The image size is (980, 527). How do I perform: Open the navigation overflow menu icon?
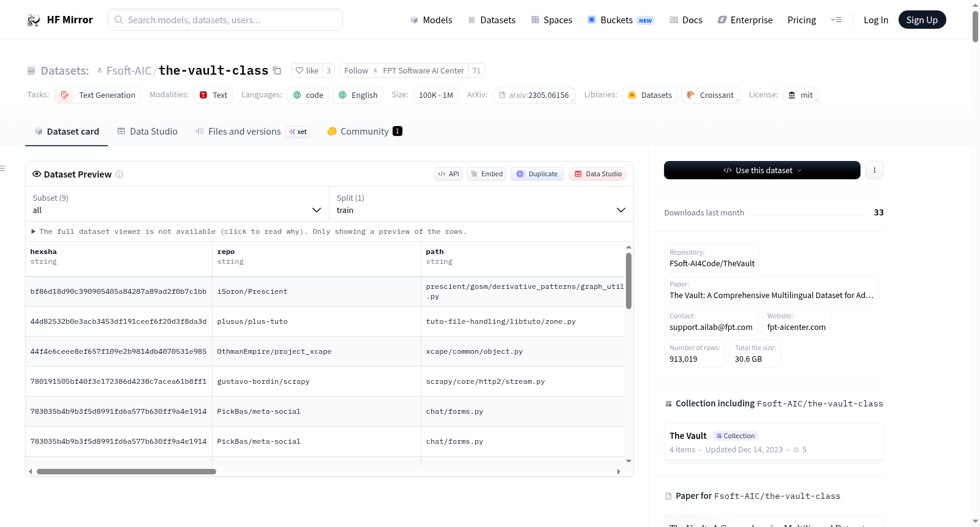pyautogui.click(x=836, y=20)
